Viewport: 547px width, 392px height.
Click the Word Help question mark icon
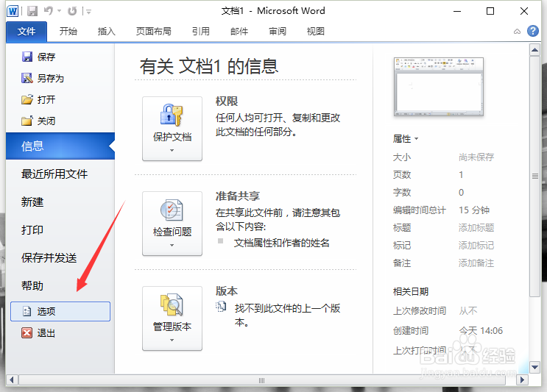[x=533, y=31]
